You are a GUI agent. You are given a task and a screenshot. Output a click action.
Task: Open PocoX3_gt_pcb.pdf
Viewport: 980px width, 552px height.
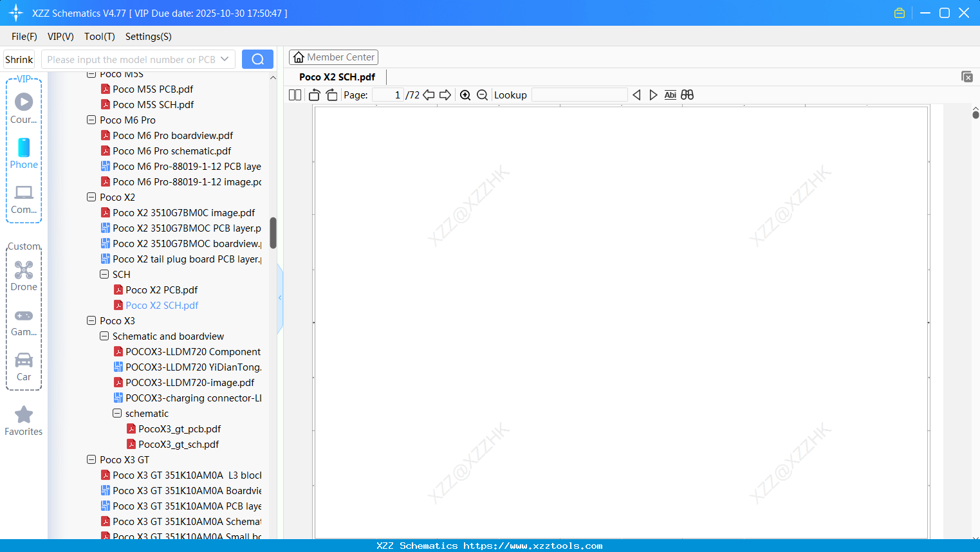[180, 428]
